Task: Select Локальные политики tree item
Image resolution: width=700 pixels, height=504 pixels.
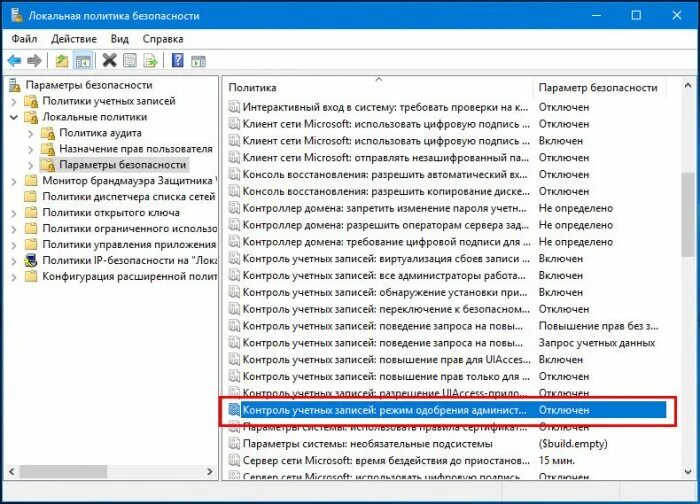Action: [x=95, y=117]
